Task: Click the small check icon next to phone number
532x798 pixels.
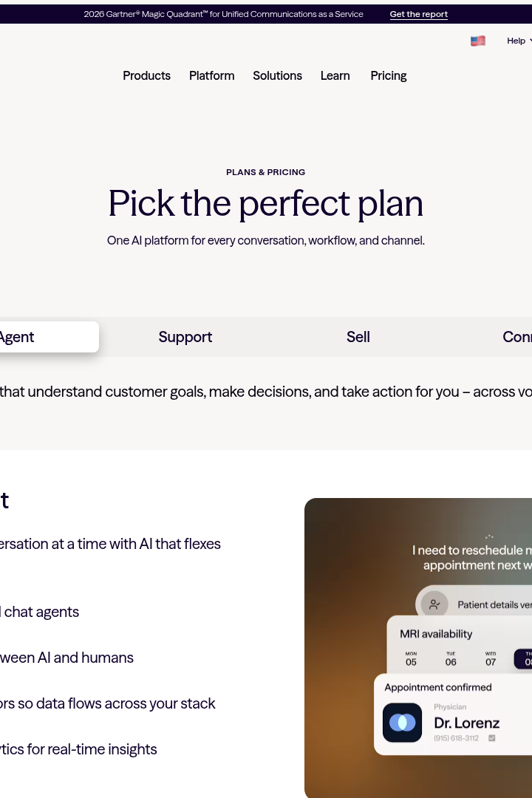Action: point(492,738)
